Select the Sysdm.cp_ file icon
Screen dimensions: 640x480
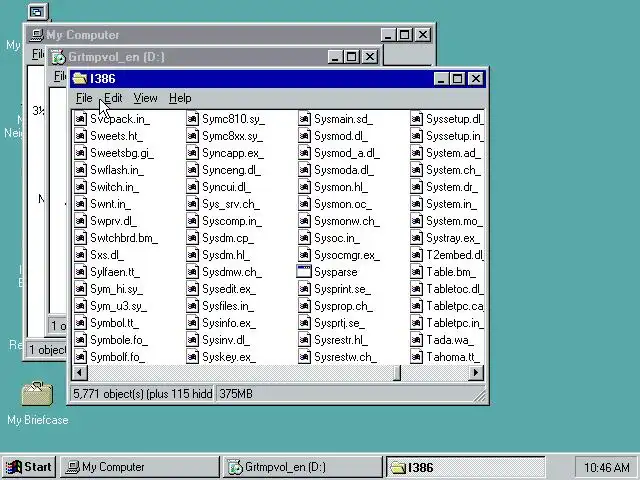pos(192,238)
